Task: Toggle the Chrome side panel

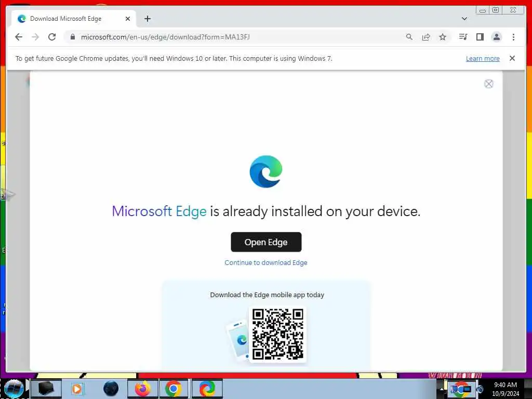Action: tap(480, 37)
